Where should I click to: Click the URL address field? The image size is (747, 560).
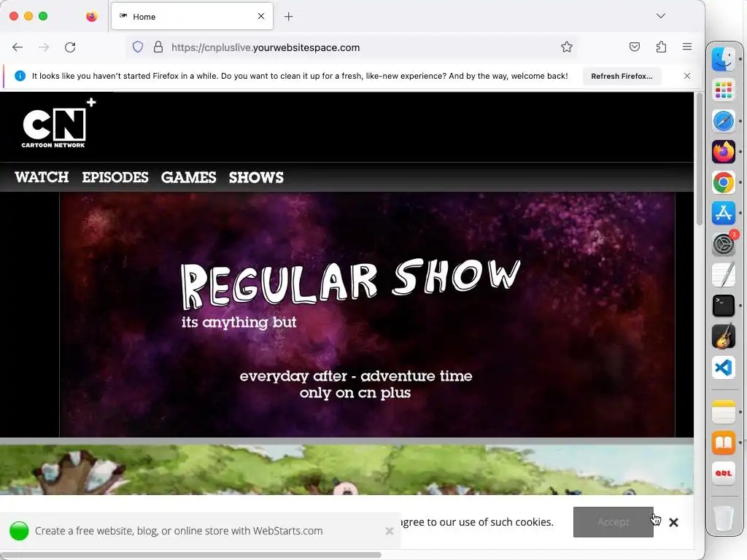point(352,47)
